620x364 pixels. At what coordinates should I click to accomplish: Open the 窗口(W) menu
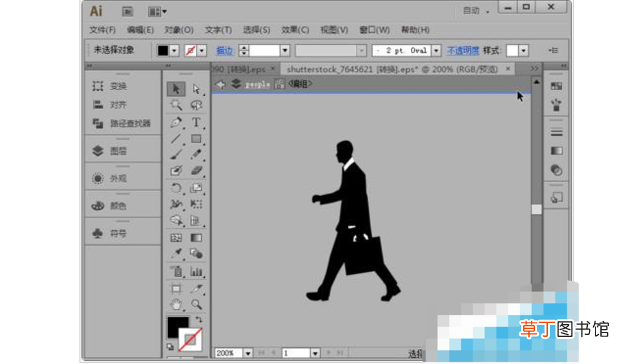374,30
